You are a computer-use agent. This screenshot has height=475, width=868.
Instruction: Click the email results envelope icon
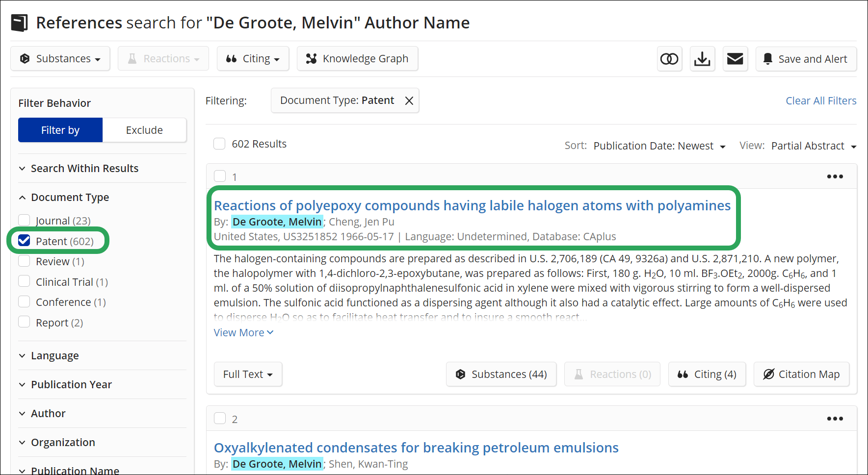735,59
